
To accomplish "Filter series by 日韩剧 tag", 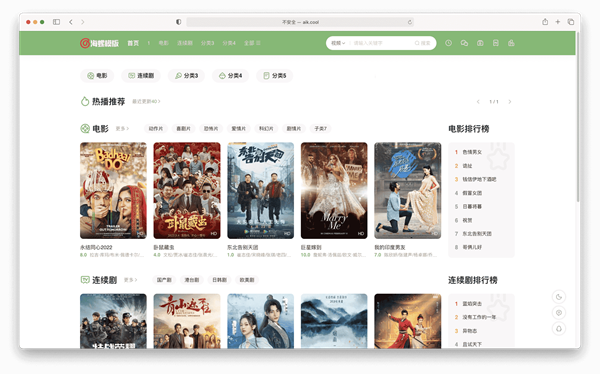I will 219,280.
